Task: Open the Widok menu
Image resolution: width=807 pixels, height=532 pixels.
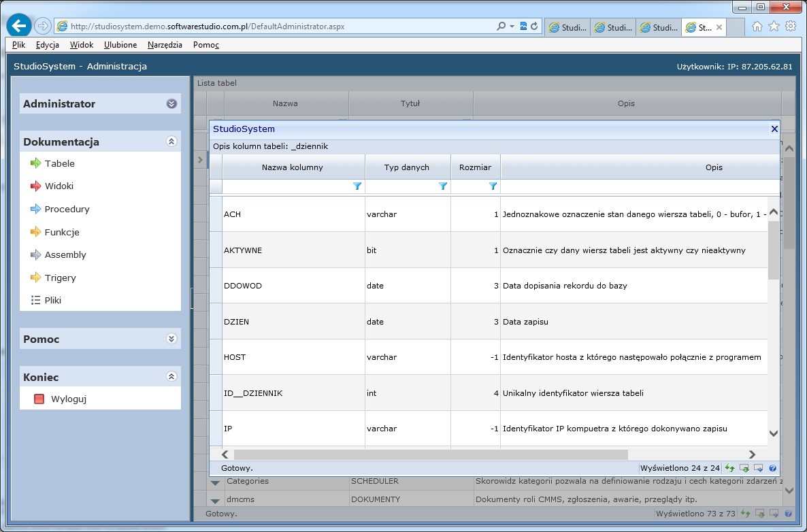Action: [x=82, y=45]
